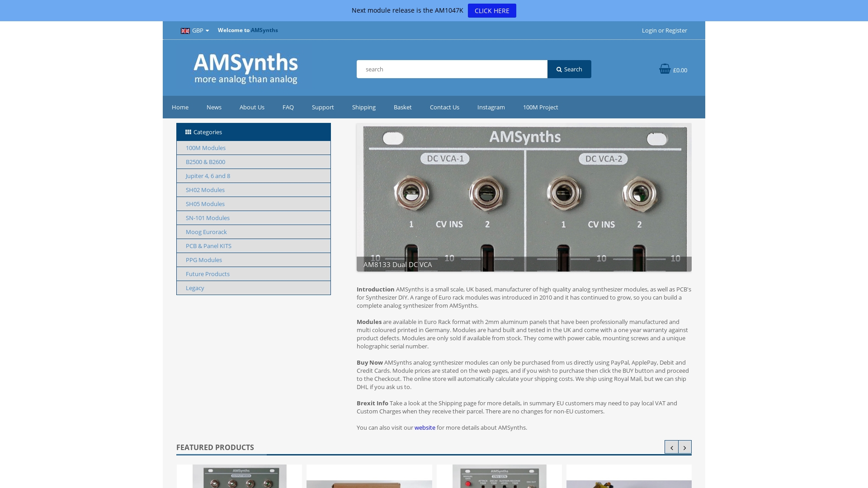868x488 pixels.
Task: Select the PPG Modules category
Action: [x=254, y=260]
